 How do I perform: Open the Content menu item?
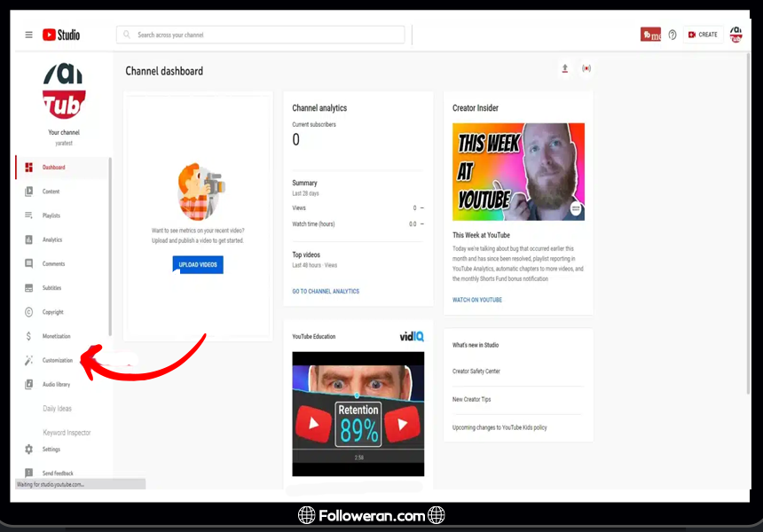tap(51, 192)
